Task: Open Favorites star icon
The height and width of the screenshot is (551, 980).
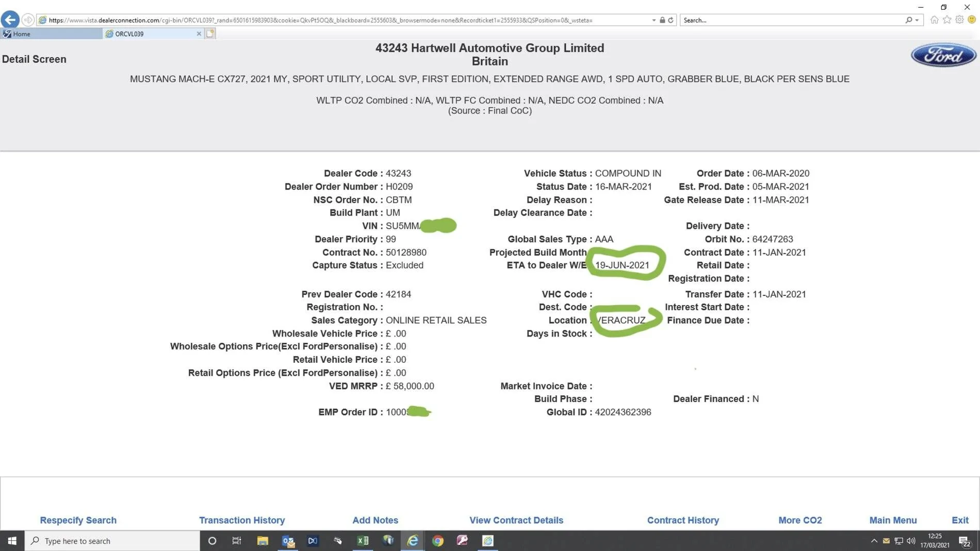Action: (947, 20)
